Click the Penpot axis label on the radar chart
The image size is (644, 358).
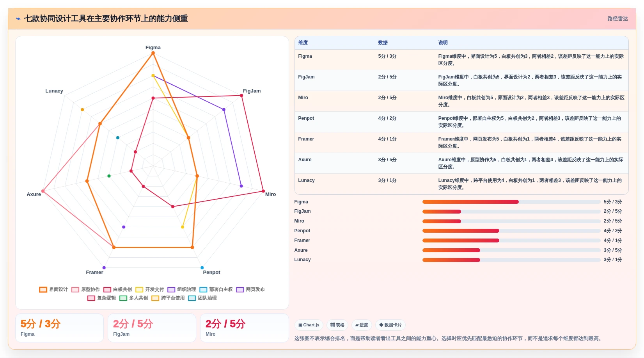(x=212, y=273)
